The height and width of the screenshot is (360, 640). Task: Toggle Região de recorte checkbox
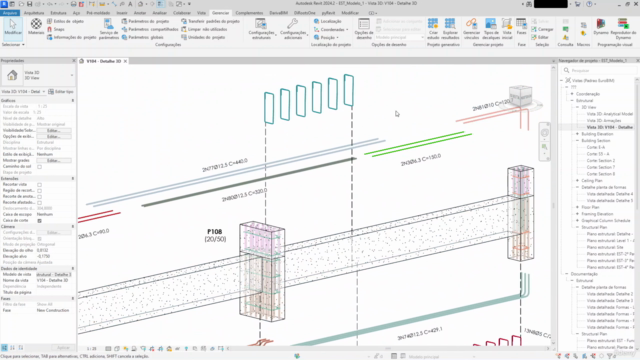coord(39,191)
